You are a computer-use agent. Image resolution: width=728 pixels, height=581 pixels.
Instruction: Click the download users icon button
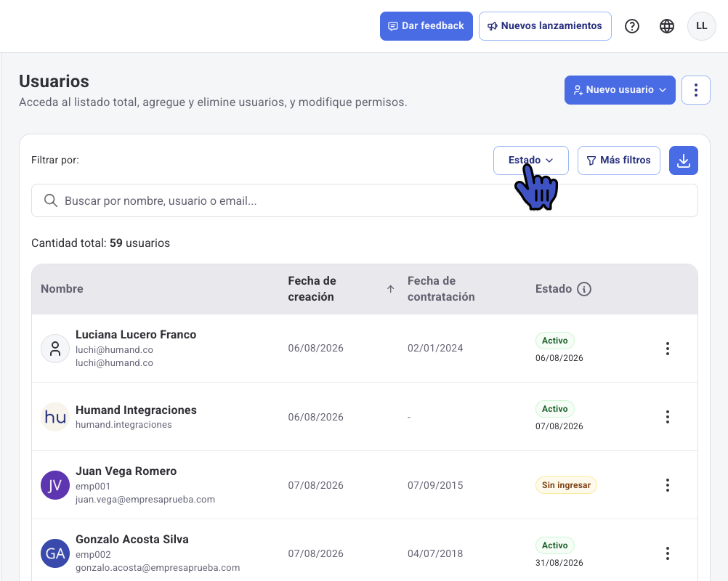pyautogui.click(x=684, y=161)
